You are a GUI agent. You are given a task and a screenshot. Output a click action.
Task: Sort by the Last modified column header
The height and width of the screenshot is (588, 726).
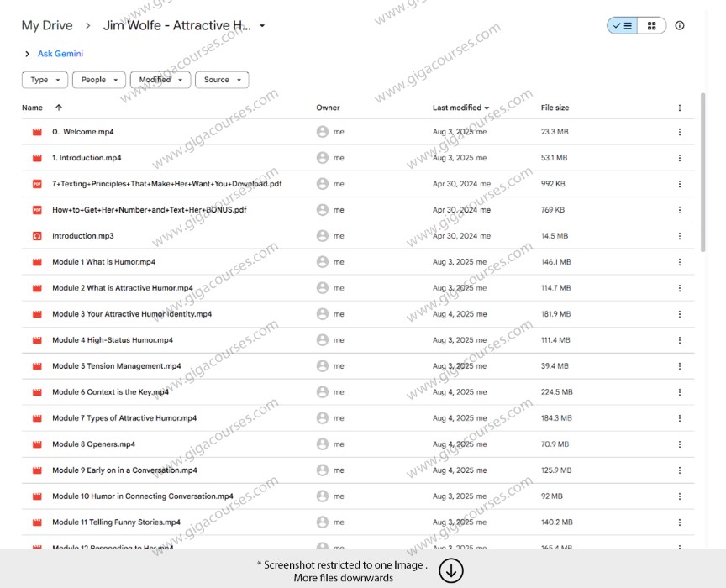click(x=457, y=108)
